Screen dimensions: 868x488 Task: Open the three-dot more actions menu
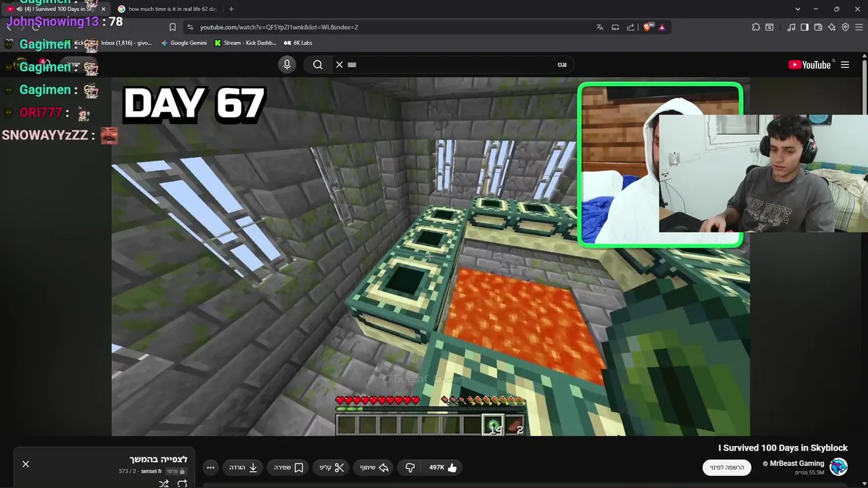click(210, 467)
